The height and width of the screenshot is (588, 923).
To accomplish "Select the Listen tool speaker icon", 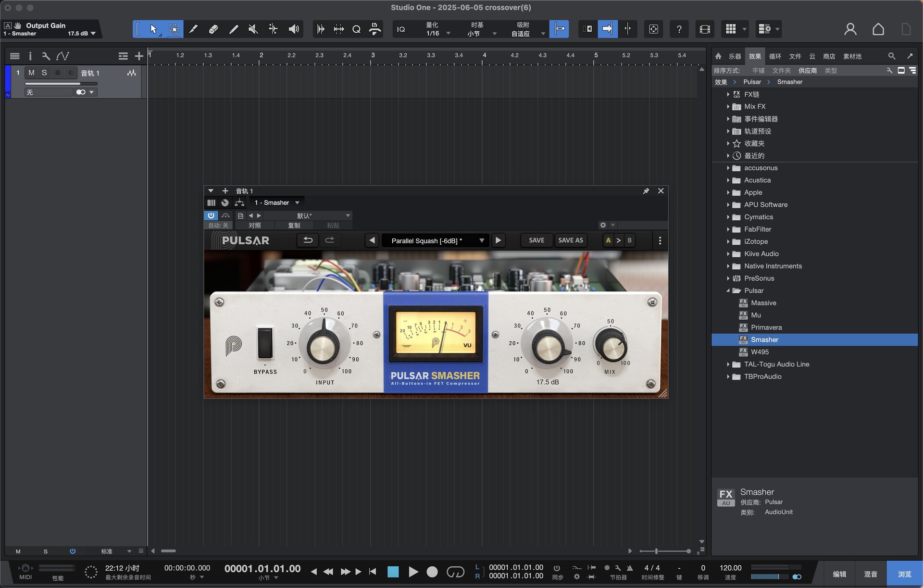I will pyautogui.click(x=293, y=29).
